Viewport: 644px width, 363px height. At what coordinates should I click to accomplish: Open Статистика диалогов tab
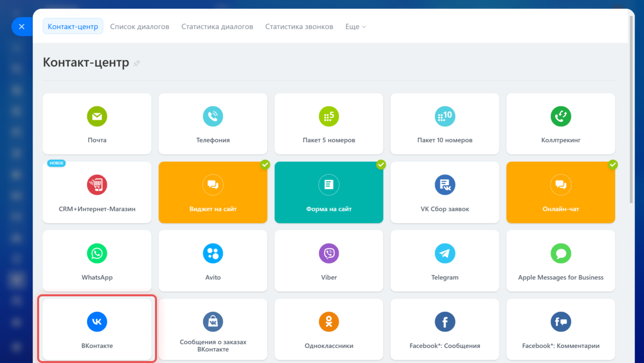pos(217,27)
